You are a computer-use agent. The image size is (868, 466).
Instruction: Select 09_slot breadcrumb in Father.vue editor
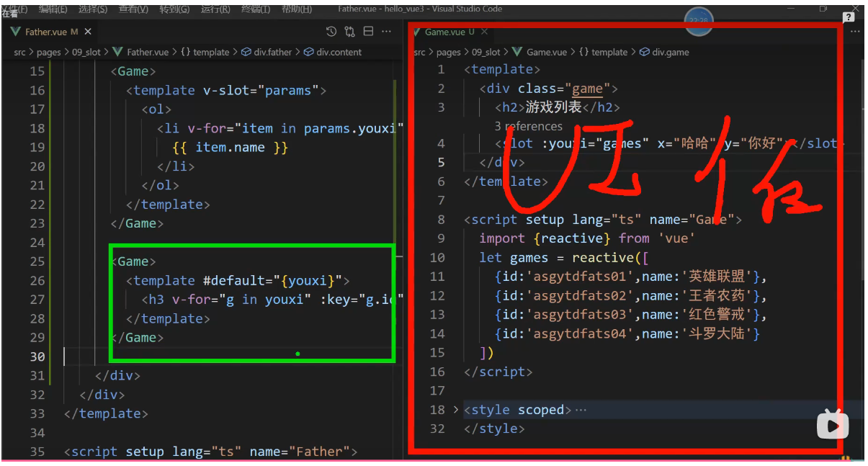85,52
